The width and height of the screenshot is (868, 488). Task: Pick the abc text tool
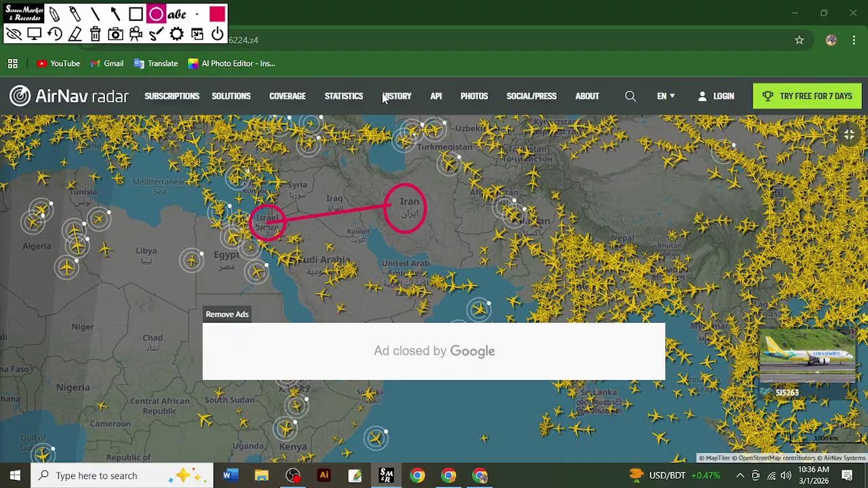tap(176, 14)
